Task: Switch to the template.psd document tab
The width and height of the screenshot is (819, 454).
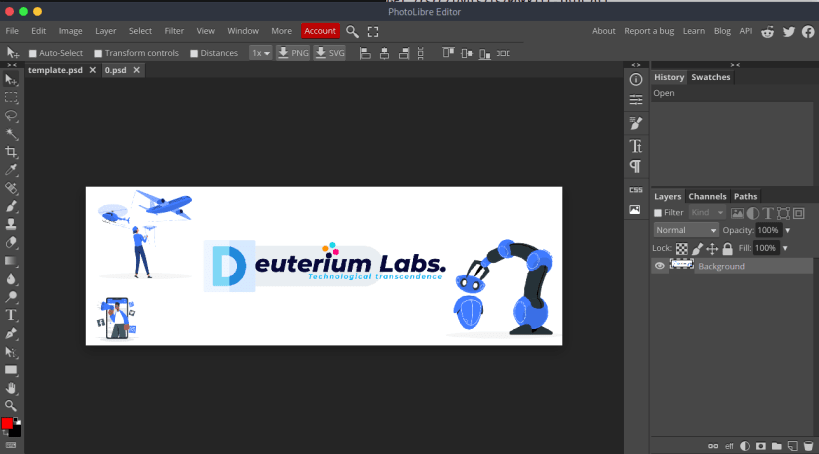Action: [x=55, y=70]
